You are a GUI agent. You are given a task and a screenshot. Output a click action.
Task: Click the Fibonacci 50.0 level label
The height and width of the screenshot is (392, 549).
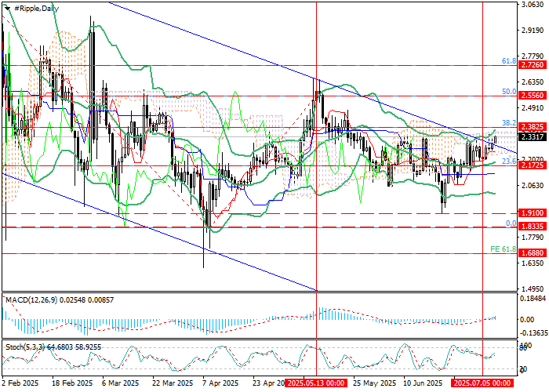(x=509, y=92)
